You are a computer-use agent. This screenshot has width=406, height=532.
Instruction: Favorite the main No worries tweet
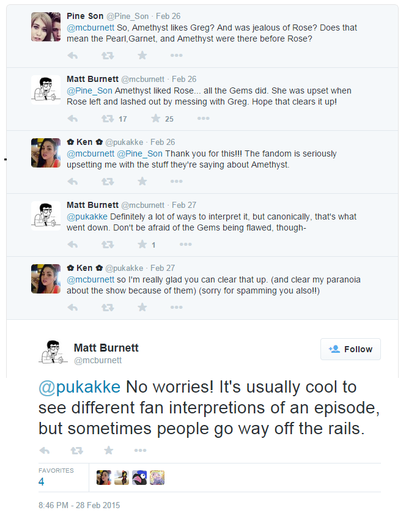click(109, 451)
